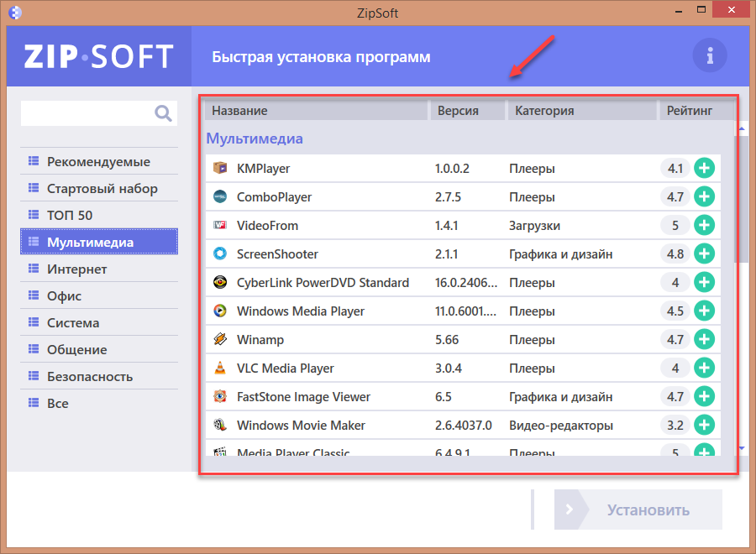756x554 pixels.
Task: Open the Безопасность category
Action: coord(99,377)
